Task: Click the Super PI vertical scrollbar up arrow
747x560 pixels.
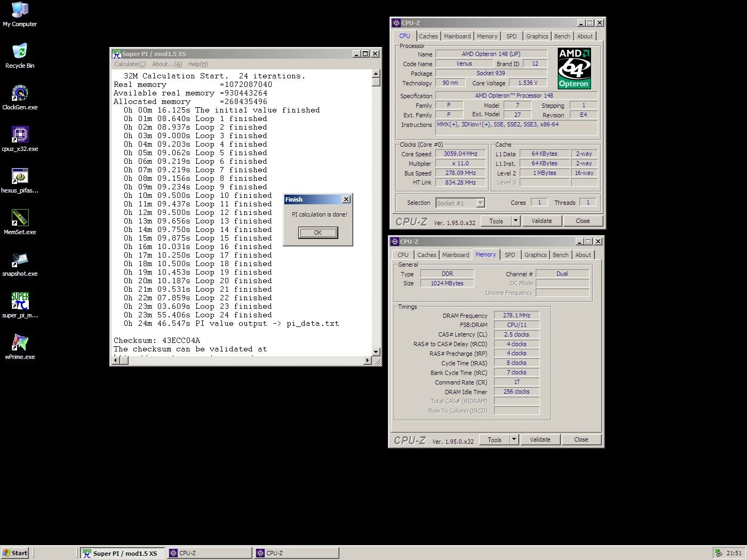Action: (x=376, y=74)
